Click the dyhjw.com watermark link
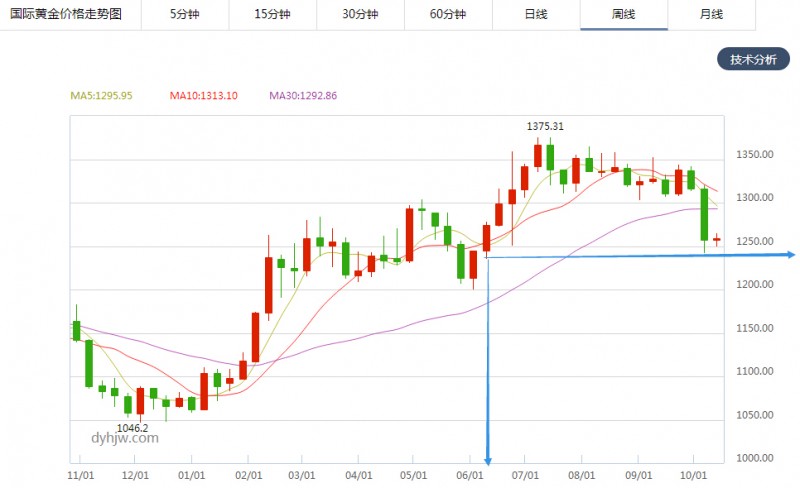Image resolution: width=800 pixels, height=488 pixels. [x=124, y=437]
